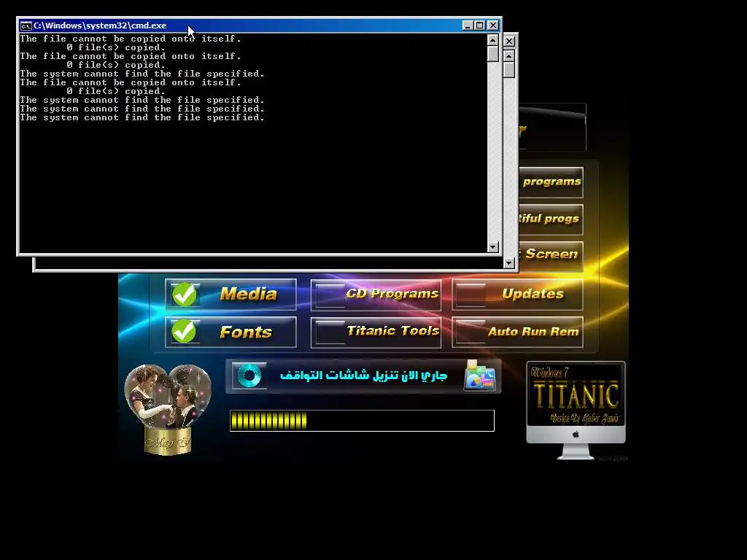Toggle the CD Programs checkbox
The height and width of the screenshot is (560, 747).
[x=329, y=295]
